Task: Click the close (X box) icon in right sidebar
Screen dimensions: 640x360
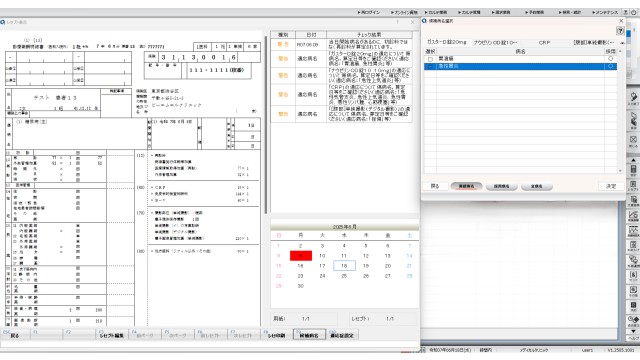Action: (x=633, y=141)
